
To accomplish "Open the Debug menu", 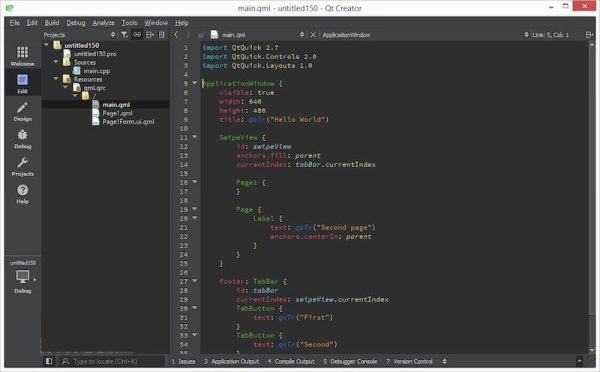I will point(76,23).
